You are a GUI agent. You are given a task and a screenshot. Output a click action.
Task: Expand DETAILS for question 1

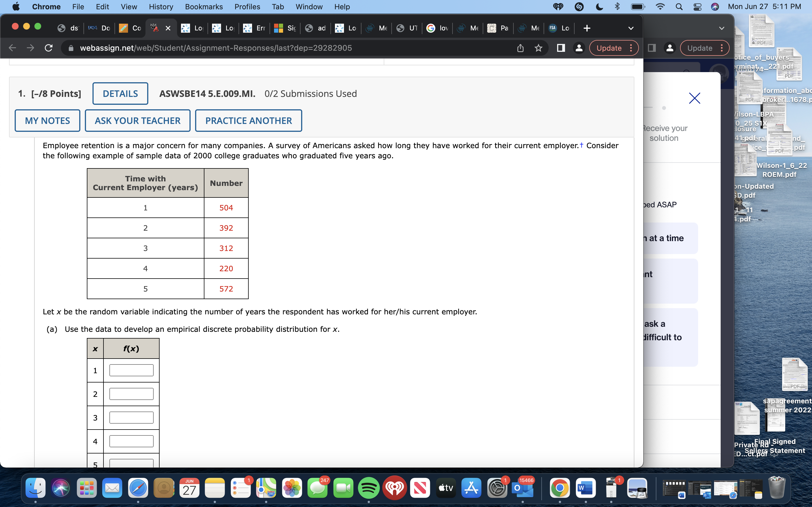(120, 94)
